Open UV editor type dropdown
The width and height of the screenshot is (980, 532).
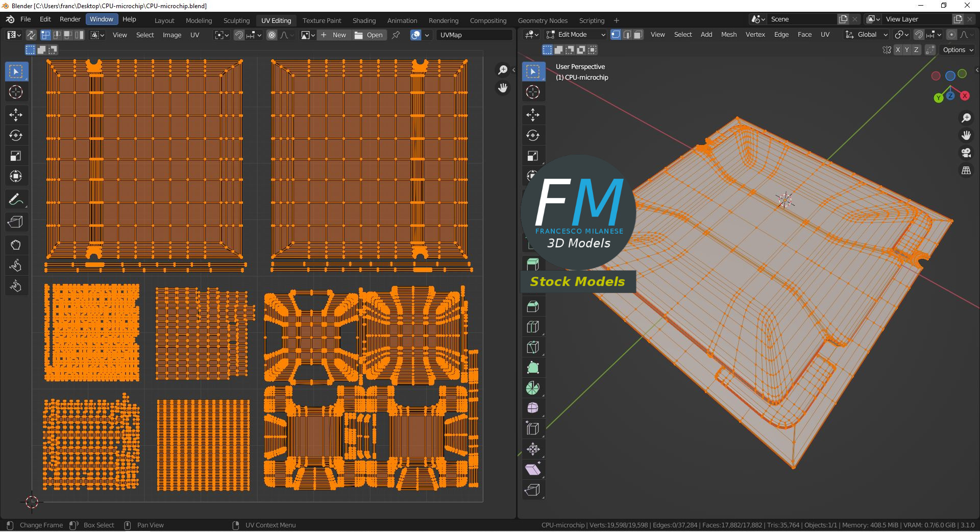tap(14, 35)
